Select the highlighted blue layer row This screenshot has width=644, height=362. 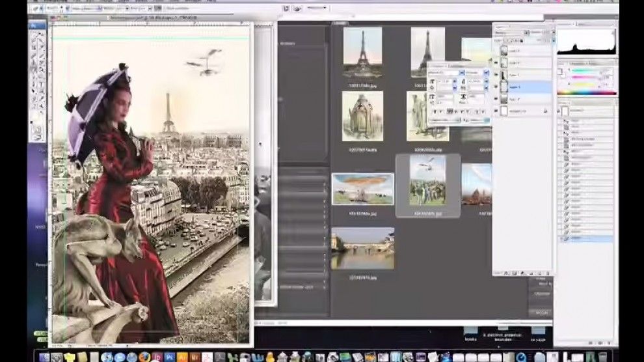point(522,87)
